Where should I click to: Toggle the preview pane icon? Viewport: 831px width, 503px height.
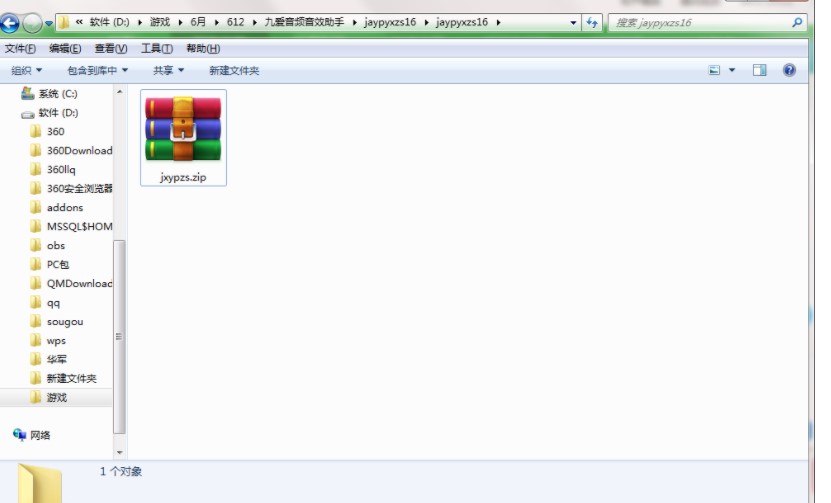tap(759, 70)
